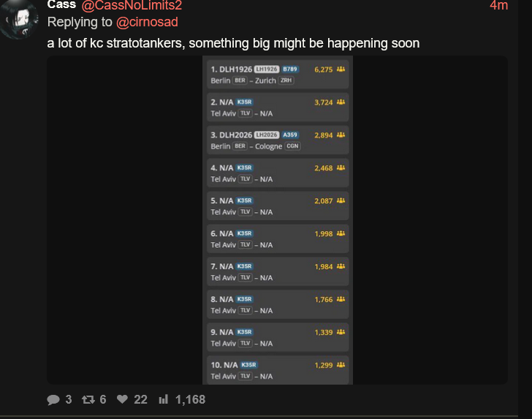Image resolution: width=532 pixels, height=419 pixels.
Task: Open the @CassNoLimits2 handle link
Action: [x=132, y=5]
